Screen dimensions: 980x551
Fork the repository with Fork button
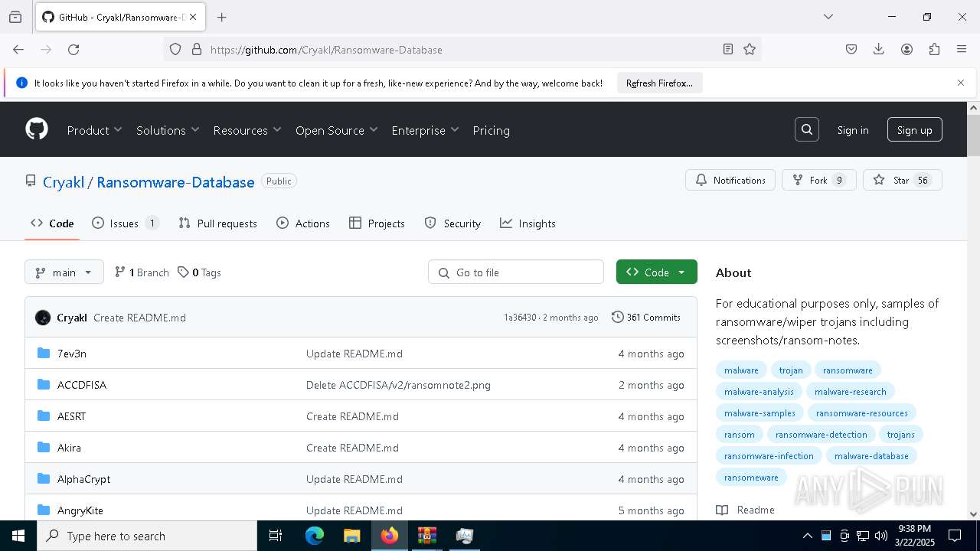[819, 180]
